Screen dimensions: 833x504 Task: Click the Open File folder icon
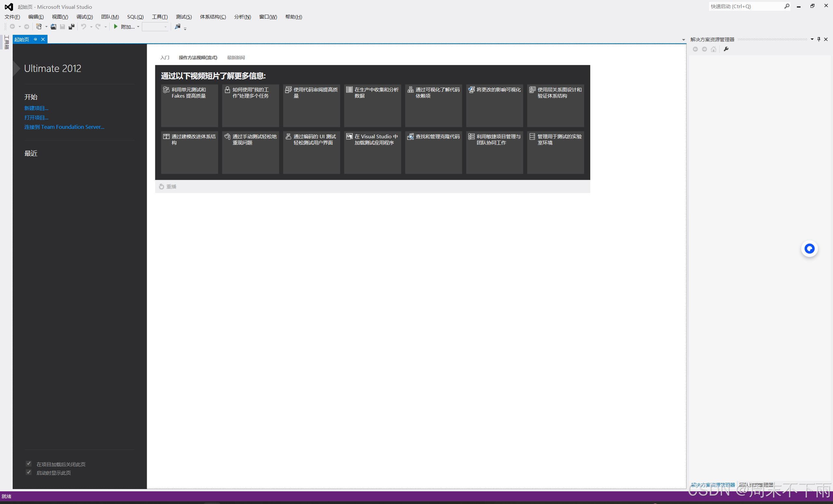[x=53, y=27]
